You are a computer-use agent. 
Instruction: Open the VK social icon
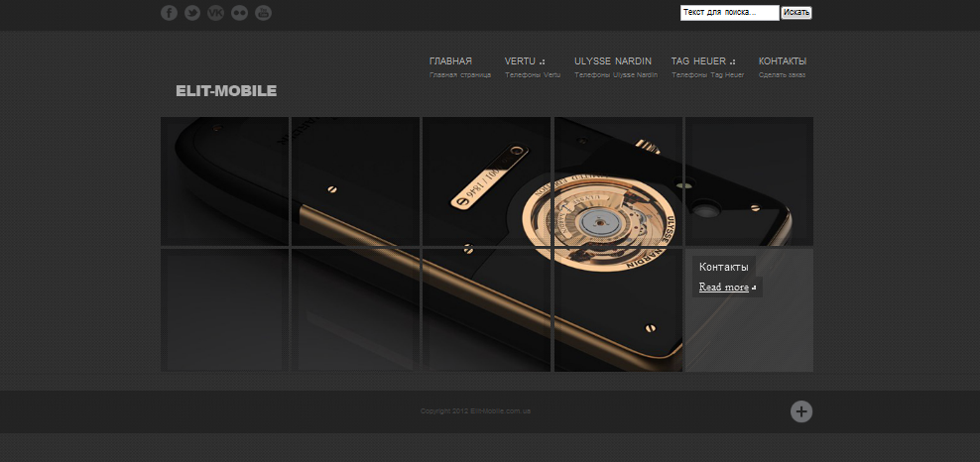215,13
